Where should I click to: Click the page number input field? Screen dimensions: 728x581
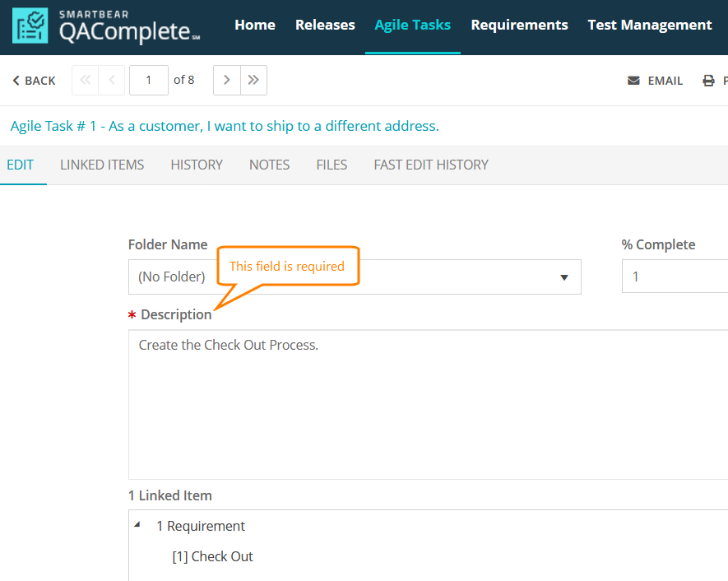click(x=149, y=80)
